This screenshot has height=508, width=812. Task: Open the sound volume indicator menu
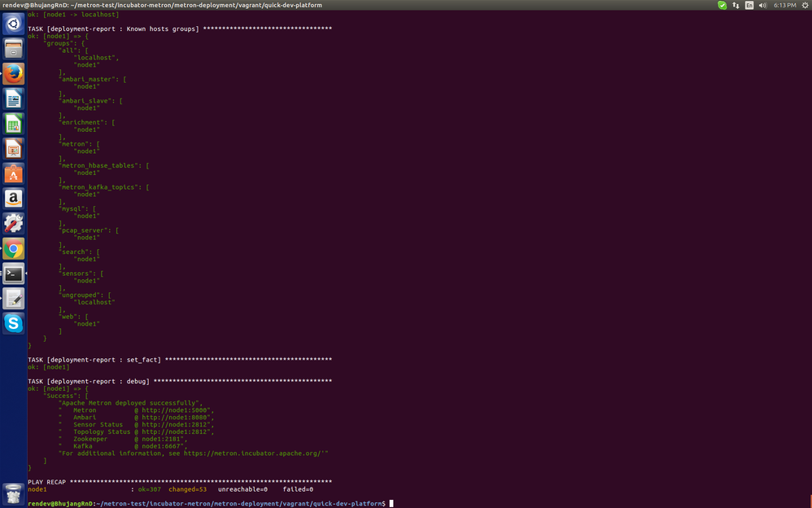pyautogui.click(x=762, y=5)
